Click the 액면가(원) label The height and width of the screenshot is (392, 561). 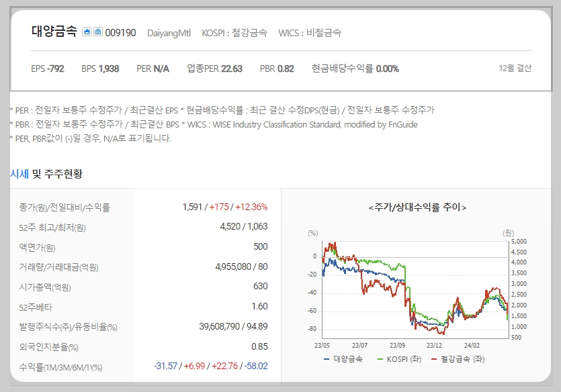[x=37, y=247]
